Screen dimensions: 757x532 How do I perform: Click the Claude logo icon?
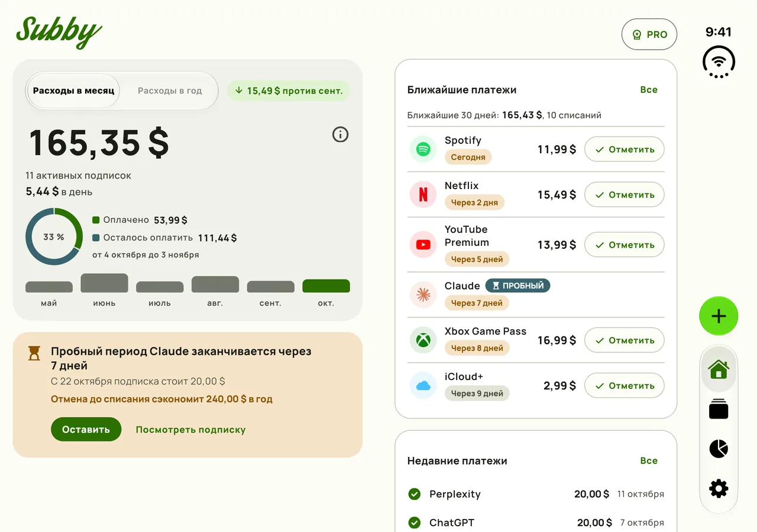[x=423, y=294]
